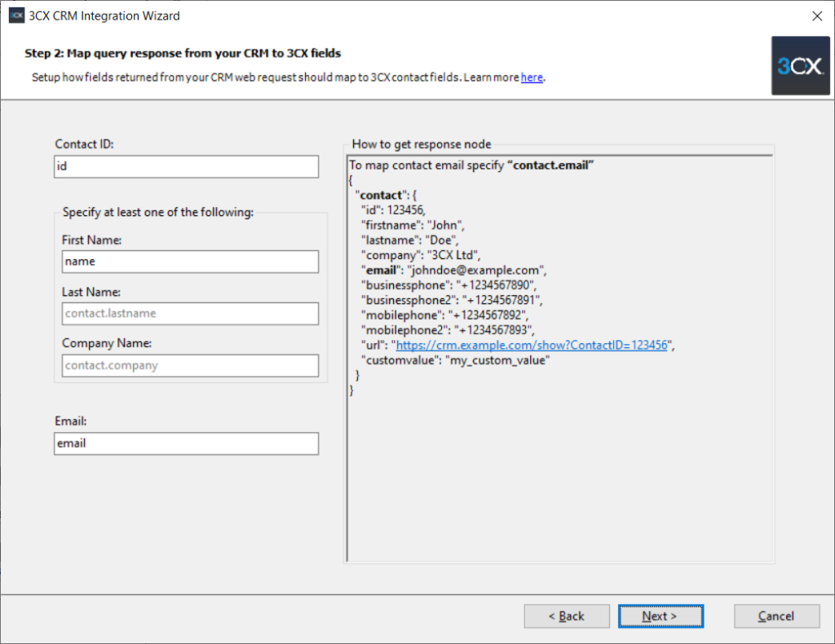
Task: Click the Contact ID label
Action: (84, 144)
